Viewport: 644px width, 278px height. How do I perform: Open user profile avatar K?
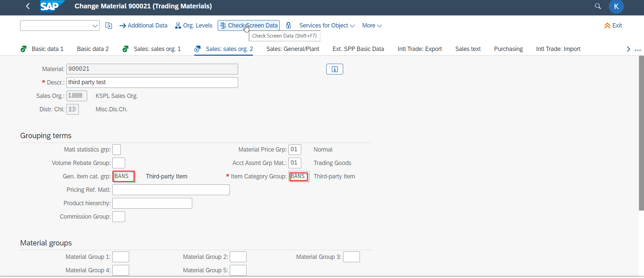[616, 7]
